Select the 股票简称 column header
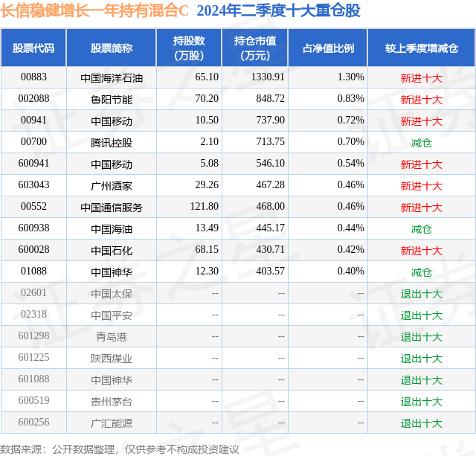Screen dimensions: 476x456 pyautogui.click(x=112, y=48)
